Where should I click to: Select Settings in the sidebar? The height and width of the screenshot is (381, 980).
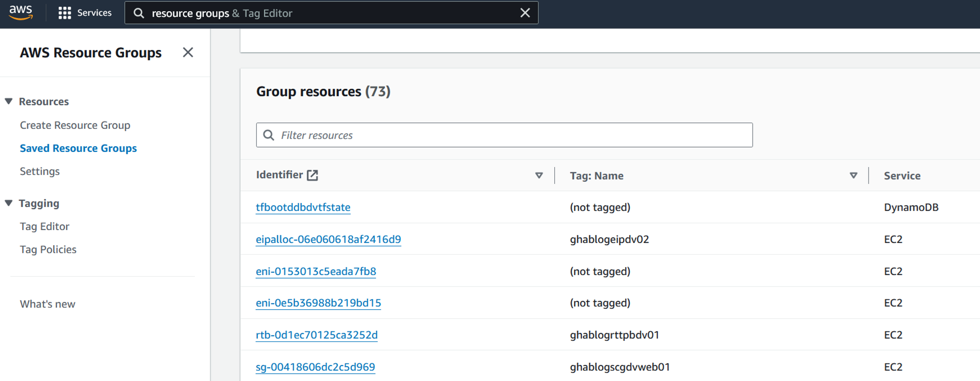coord(40,171)
